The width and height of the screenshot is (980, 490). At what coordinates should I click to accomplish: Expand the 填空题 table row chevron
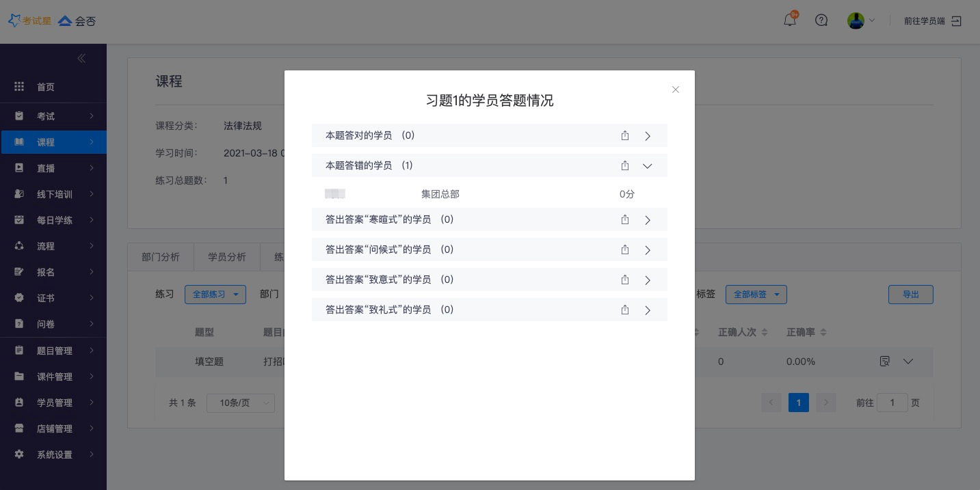point(908,361)
